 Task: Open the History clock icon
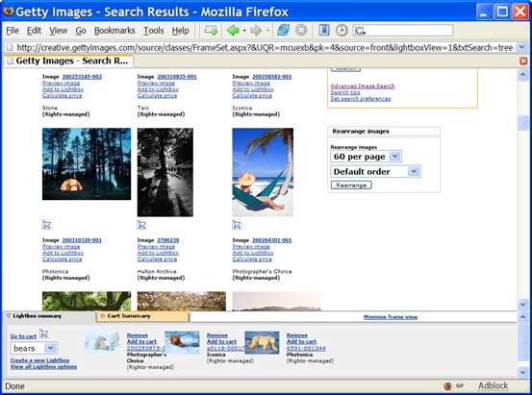(x=342, y=30)
